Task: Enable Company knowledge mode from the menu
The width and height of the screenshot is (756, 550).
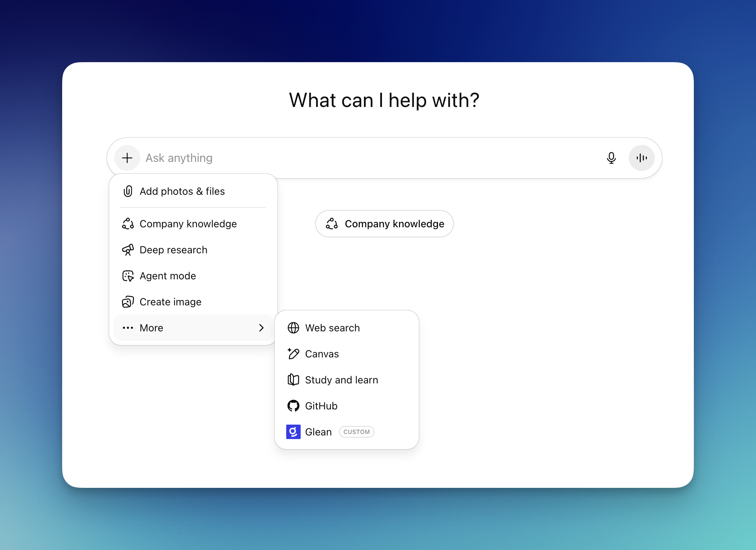Action: (188, 224)
